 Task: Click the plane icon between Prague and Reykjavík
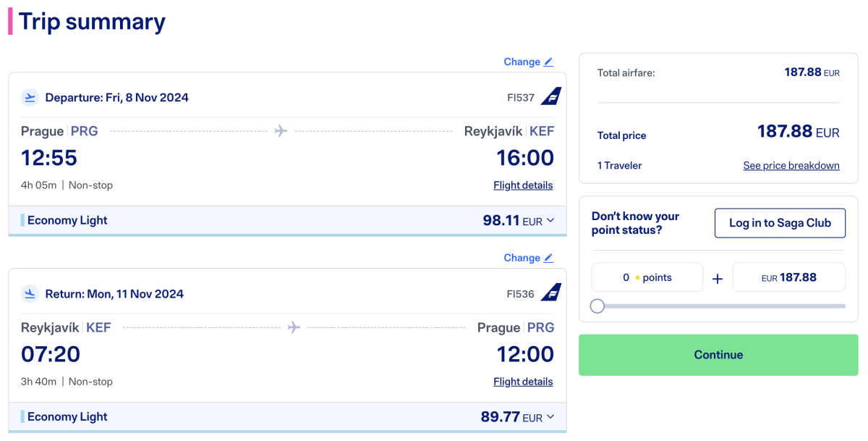pos(281,131)
